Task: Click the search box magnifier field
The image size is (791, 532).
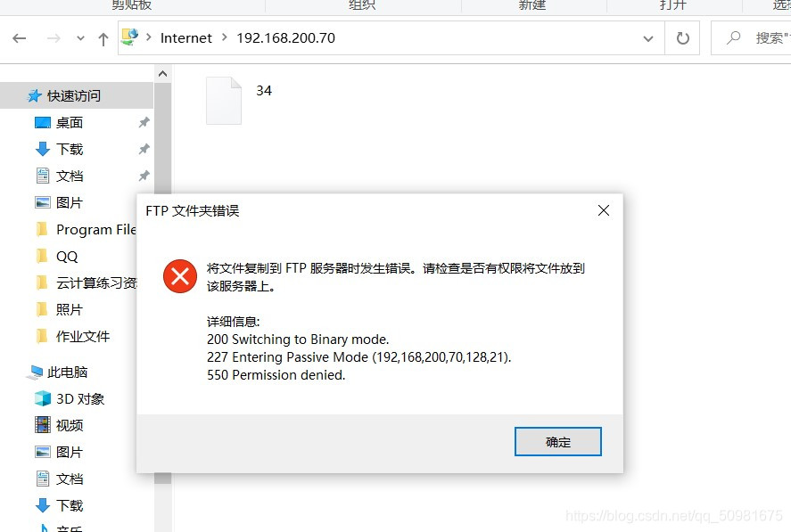Action: [x=751, y=37]
